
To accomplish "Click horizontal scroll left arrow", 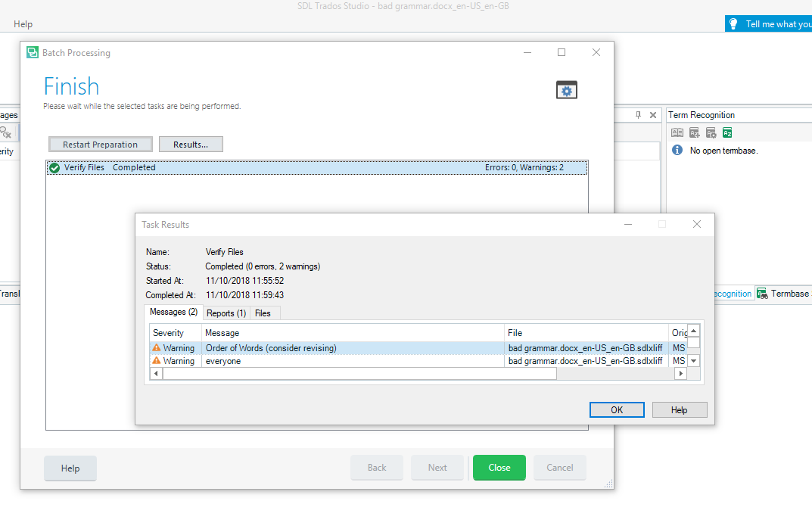I will [157, 374].
